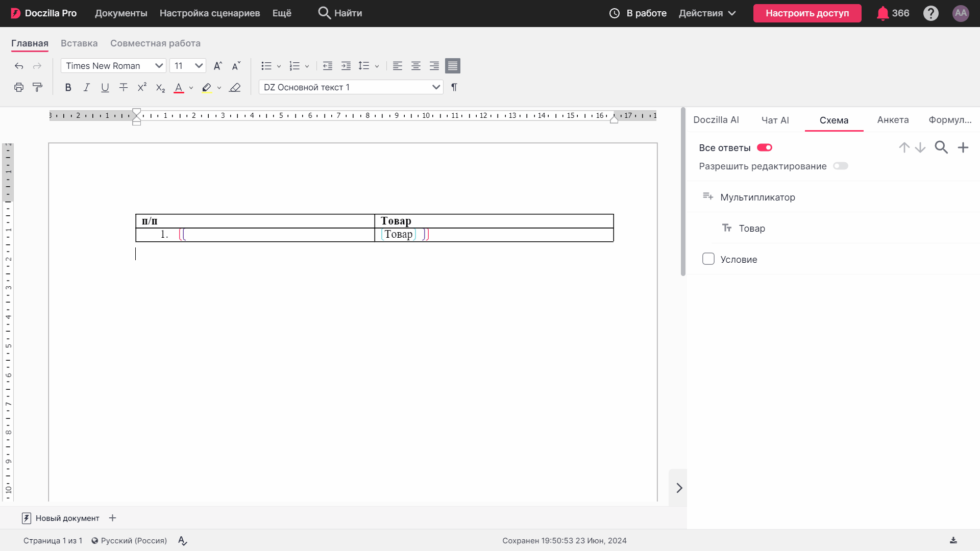Click the highlight color marker button
Screen dimensions: 980x551
(207, 88)
